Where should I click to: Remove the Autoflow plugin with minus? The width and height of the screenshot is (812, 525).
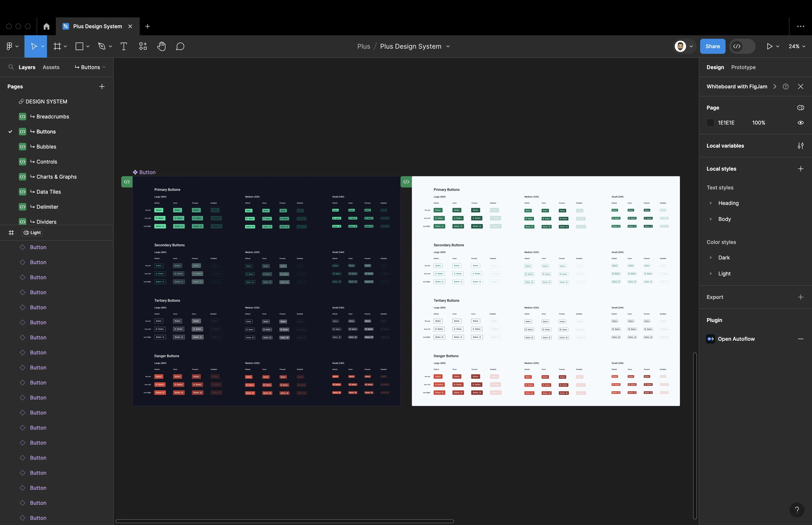coord(800,339)
